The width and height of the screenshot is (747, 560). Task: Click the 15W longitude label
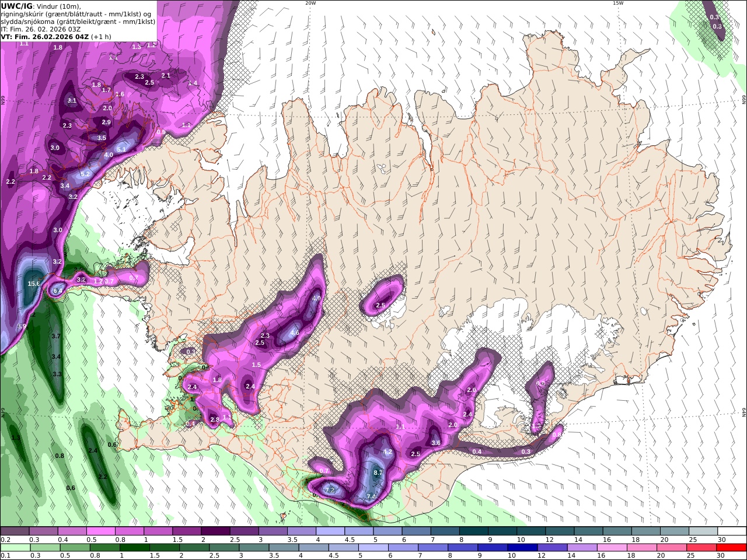(x=618, y=3)
